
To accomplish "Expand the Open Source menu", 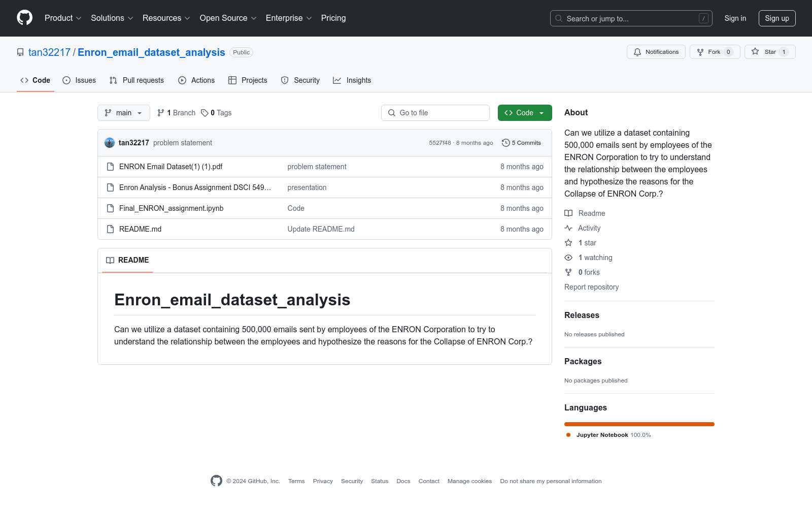I will (228, 18).
